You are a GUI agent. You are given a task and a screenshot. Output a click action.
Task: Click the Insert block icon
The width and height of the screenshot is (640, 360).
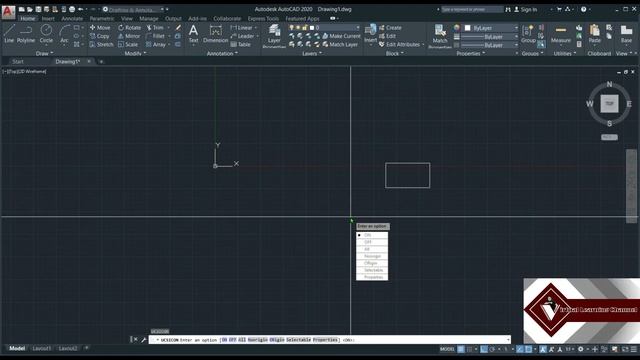(370, 33)
